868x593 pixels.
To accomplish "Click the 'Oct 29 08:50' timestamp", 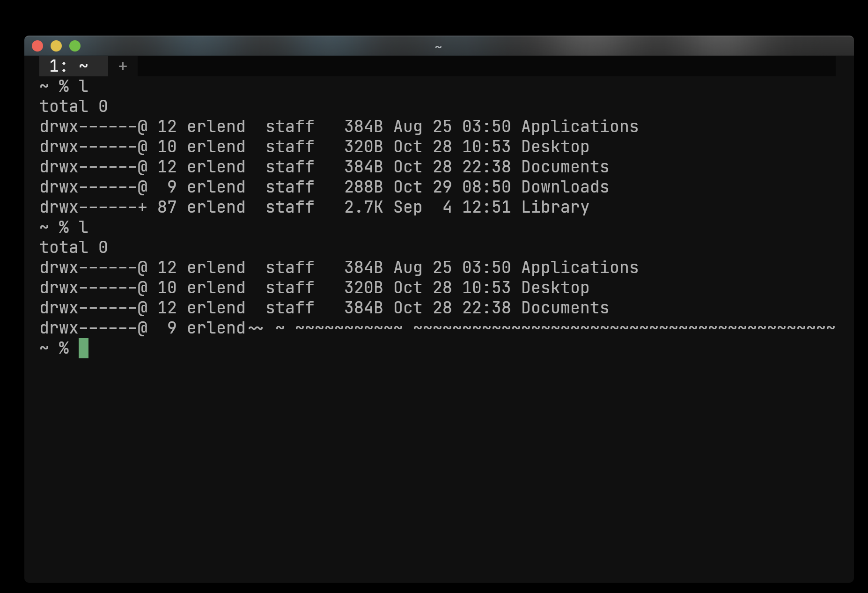I will tap(452, 187).
